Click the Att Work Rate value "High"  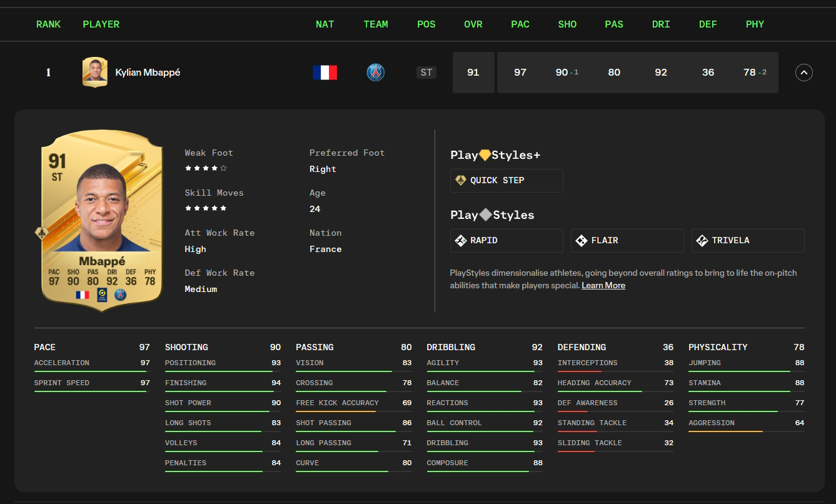(x=196, y=249)
